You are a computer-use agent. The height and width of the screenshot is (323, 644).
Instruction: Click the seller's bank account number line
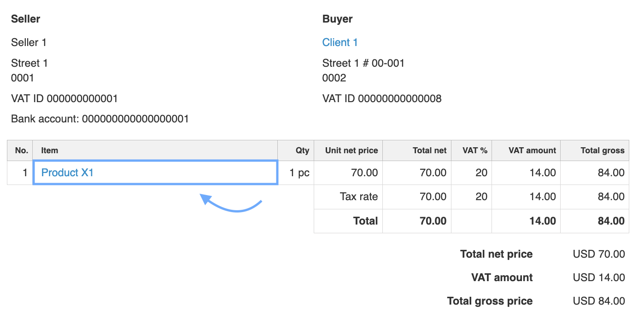coord(100,119)
